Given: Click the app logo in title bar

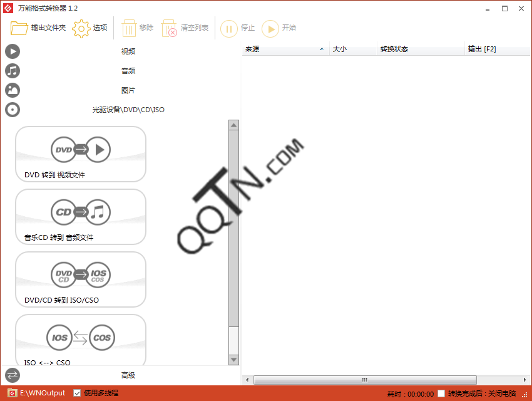Looking at the screenshot, I should (x=8, y=8).
